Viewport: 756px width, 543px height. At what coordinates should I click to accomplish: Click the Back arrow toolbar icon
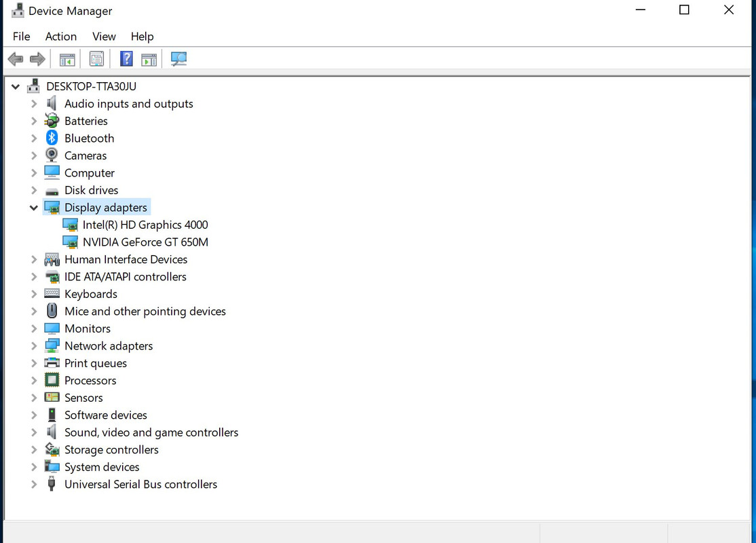pyautogui.click(x=16, y=59)
